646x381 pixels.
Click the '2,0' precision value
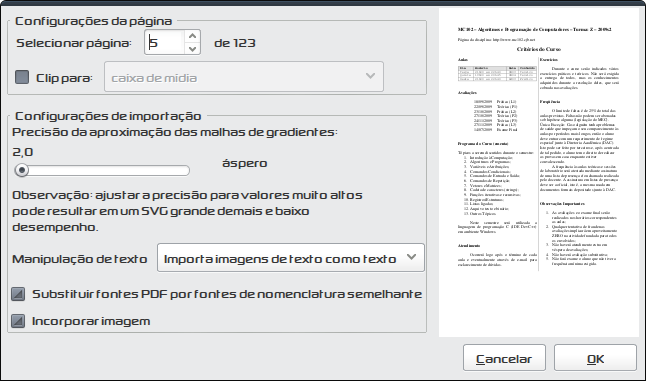23,152
